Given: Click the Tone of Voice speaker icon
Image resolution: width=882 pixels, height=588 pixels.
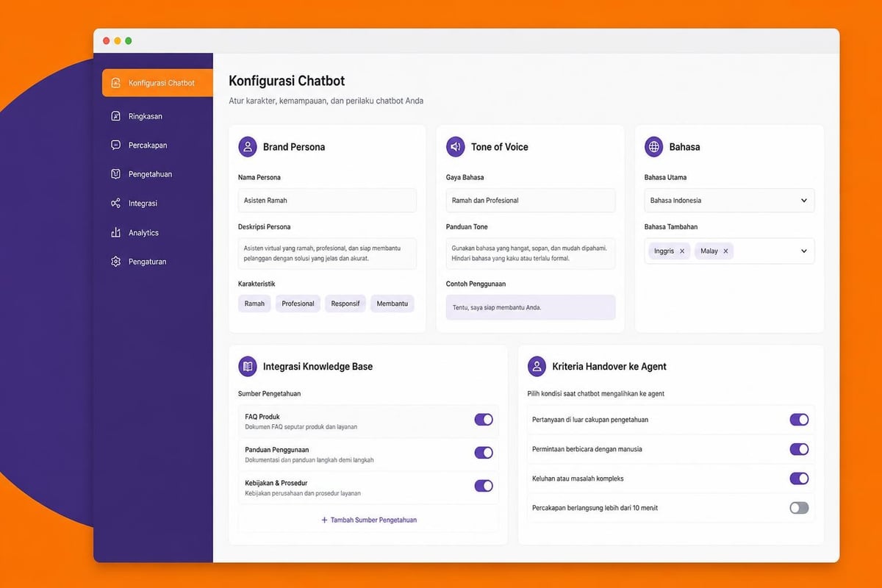Looking at the screenshot, I should click(x=456, y=146).
